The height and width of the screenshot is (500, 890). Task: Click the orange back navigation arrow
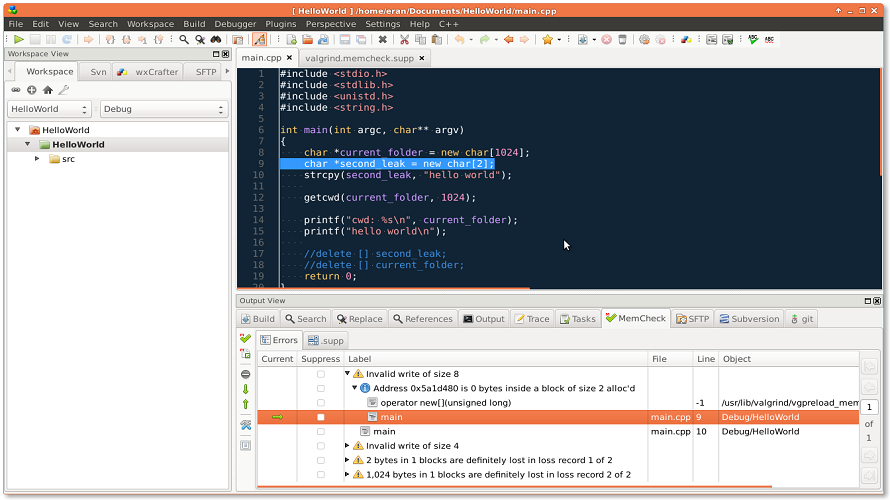508,40
